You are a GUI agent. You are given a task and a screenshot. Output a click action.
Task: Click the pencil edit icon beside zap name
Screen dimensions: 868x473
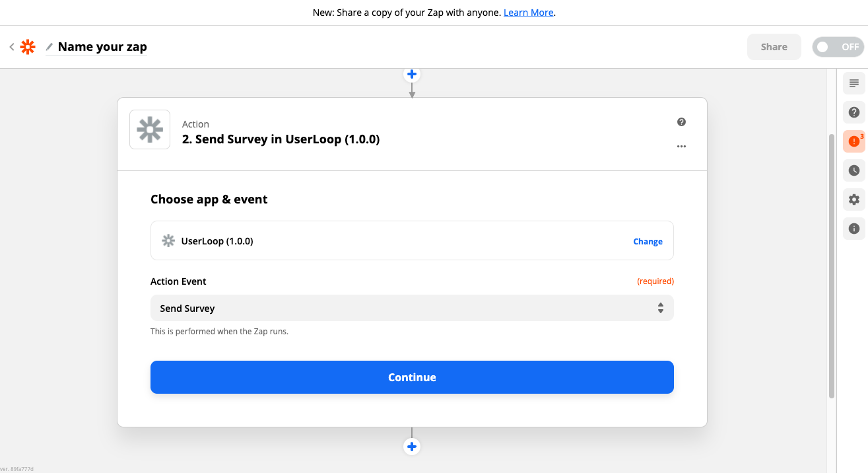click(x=50, y=47)
